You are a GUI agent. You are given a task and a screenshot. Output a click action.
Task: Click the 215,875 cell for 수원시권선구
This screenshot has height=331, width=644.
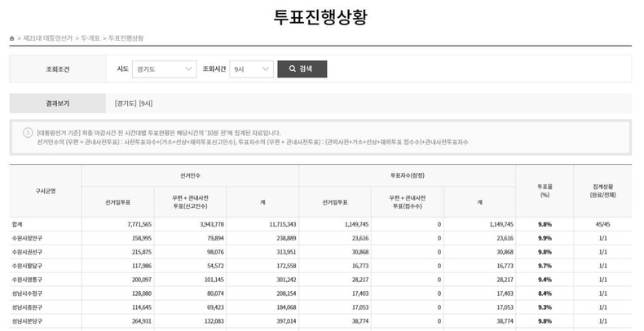click(x=142, y=252)
